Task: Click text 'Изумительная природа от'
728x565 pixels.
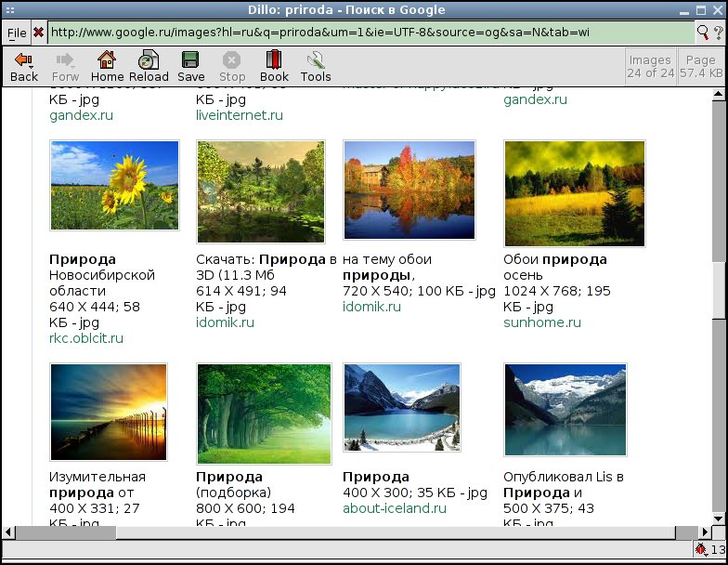Action: click(97, 485)
